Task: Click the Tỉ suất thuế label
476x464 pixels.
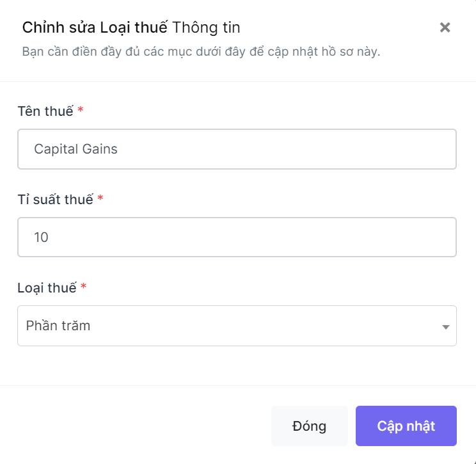Action: coord(56,200)
